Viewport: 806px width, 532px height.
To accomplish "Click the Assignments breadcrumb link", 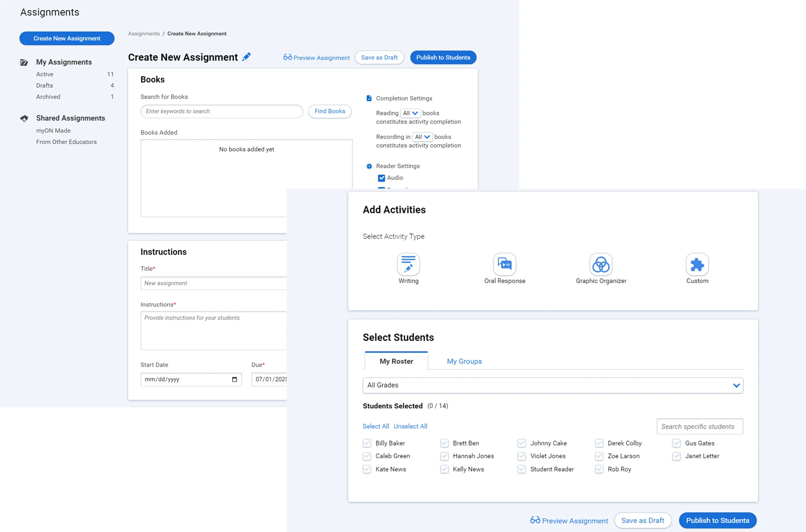I will tap(144, 34).
